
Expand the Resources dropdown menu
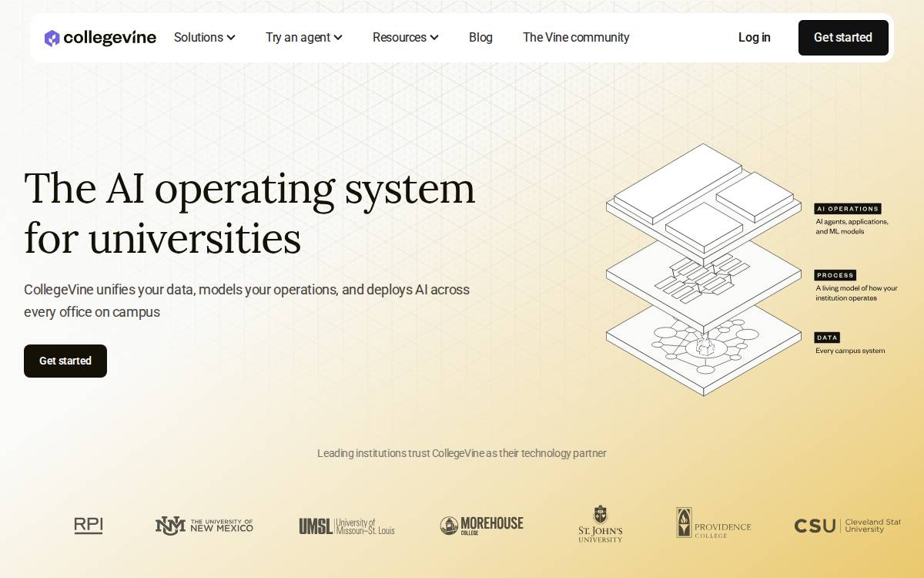click(406, 37)
